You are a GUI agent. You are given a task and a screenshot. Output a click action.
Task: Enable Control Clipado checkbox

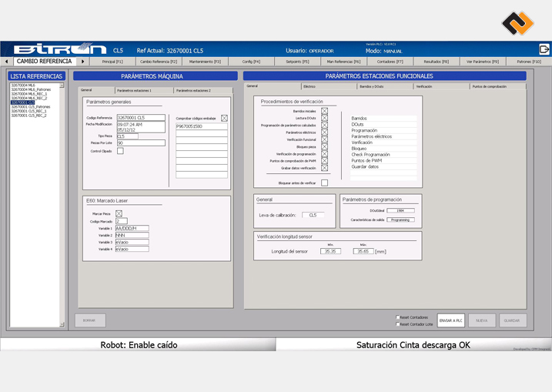pyautogui.click(x=120, y=151)
